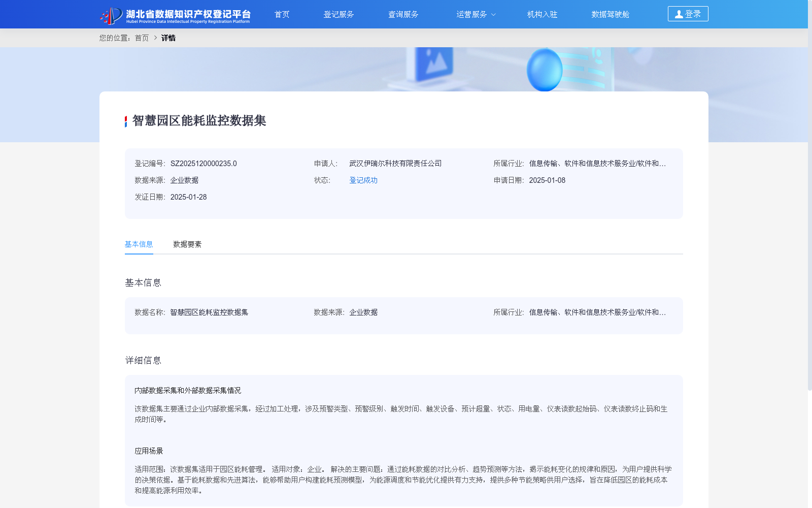The width and height of the screenshot is (812, 508).
Task: Click the page vertical scrollbar
Action: point(810,195)
